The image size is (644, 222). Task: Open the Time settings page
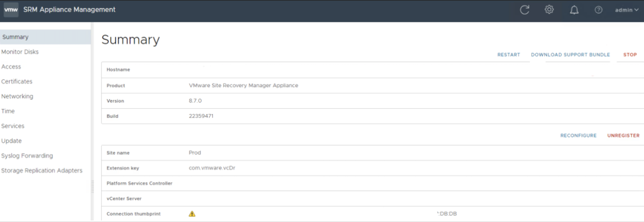[8, 111]
